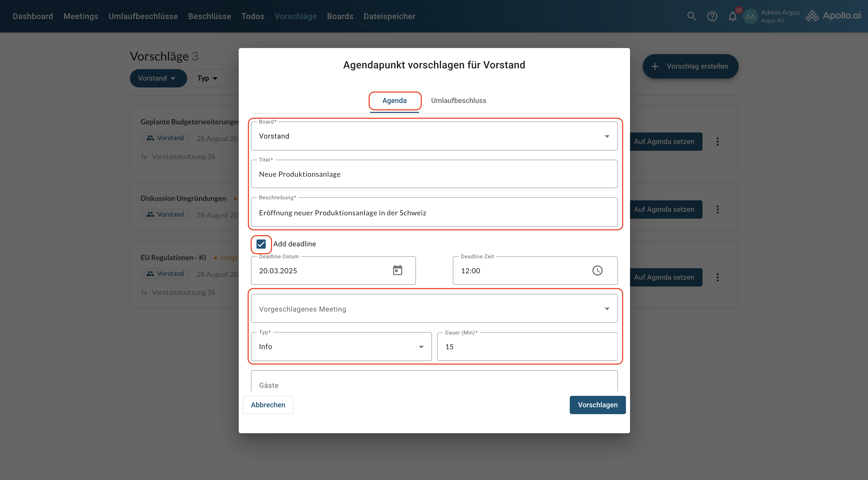The height and width of the screenshot is (480, 868).
Task: Open the Vorgeschlagenes Meeting dropdown
Action: click(434, 309)
